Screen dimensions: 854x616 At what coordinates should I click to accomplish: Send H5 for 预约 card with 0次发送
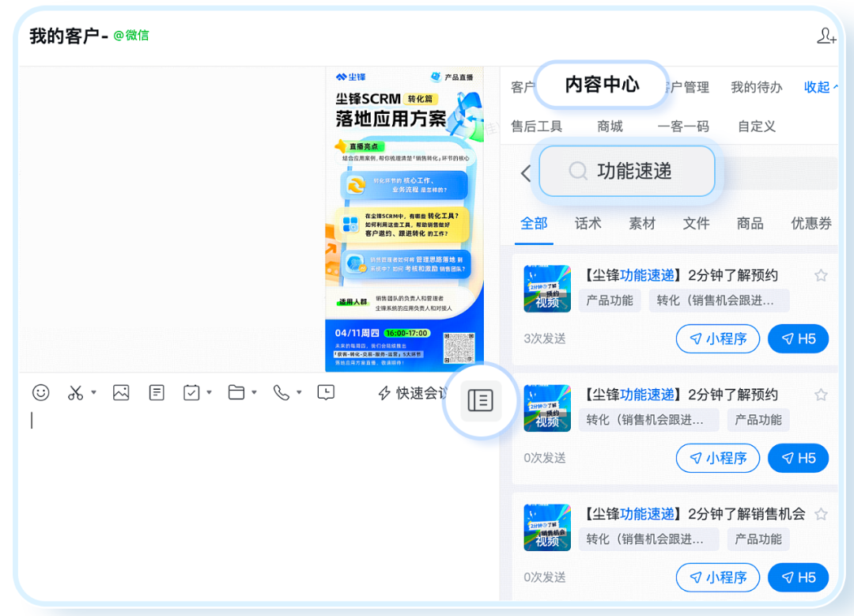coord(799,458)
